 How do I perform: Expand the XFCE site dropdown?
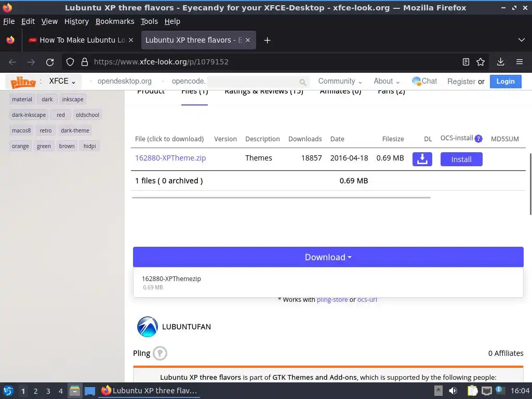[62, 82]
